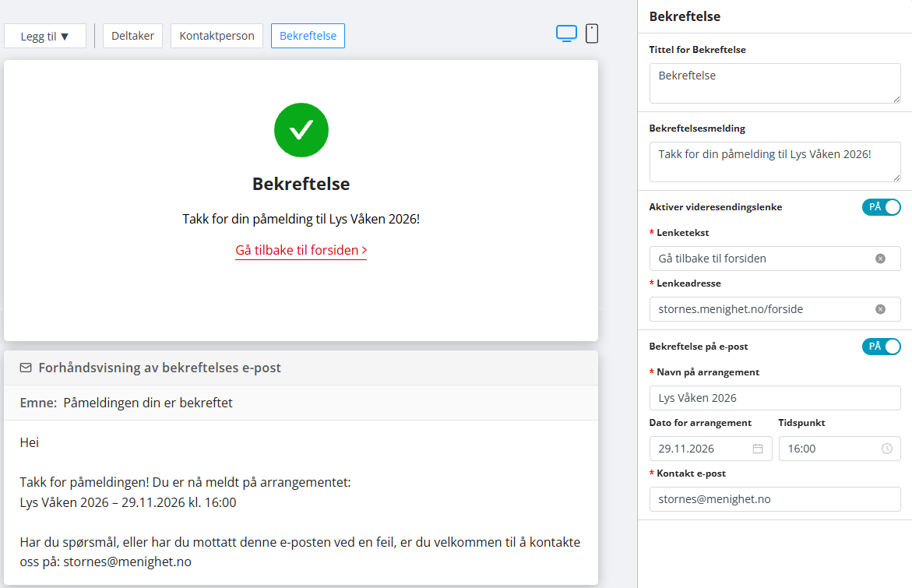Switch to mobile preview mode
912x588 pixels.
592,33
